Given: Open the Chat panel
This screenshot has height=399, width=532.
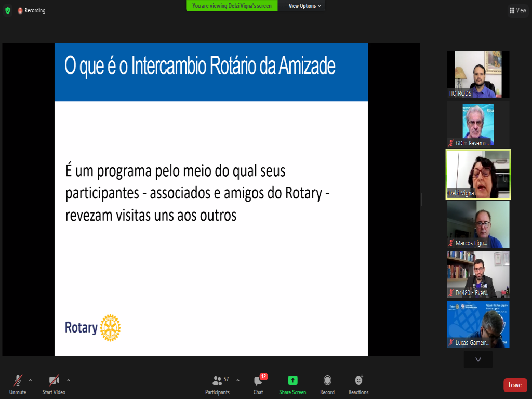Looking at the screenshot, I should point(258,384).
